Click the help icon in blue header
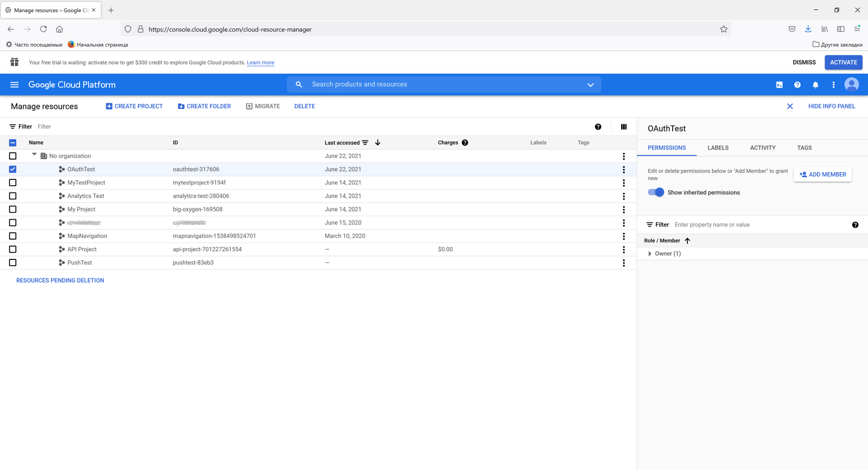 click(797, 85)
